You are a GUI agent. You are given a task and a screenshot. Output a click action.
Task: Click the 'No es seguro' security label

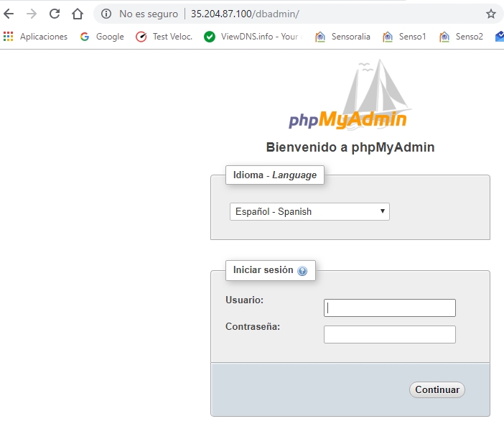pos(149,14)
